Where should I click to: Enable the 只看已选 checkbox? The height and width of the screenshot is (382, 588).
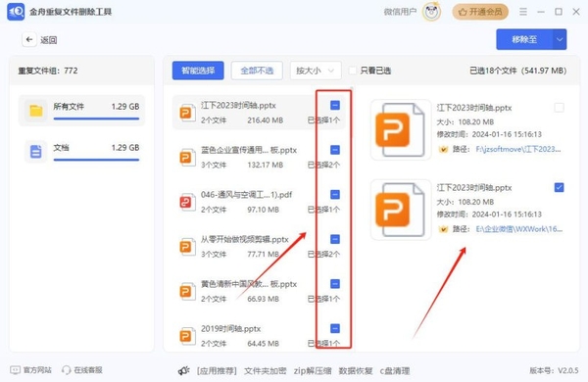(x=353, y=71)
